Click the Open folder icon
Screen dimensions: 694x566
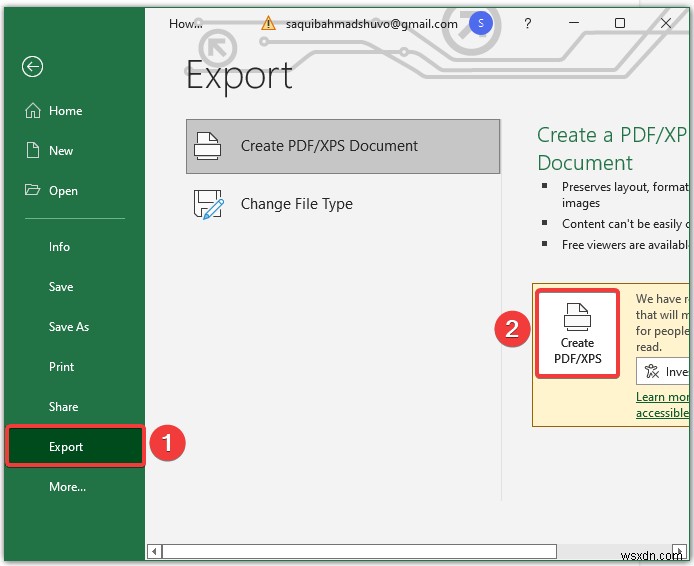click(32, 190)
